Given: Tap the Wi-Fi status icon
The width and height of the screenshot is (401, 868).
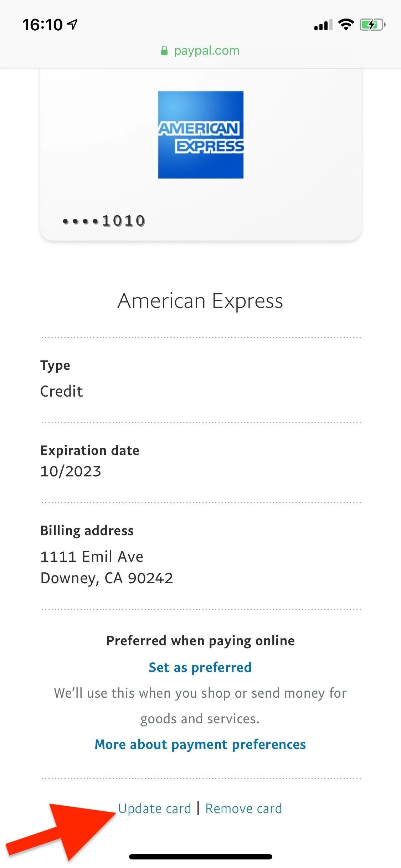Looking at the screenshot, I should pos(346,25).
